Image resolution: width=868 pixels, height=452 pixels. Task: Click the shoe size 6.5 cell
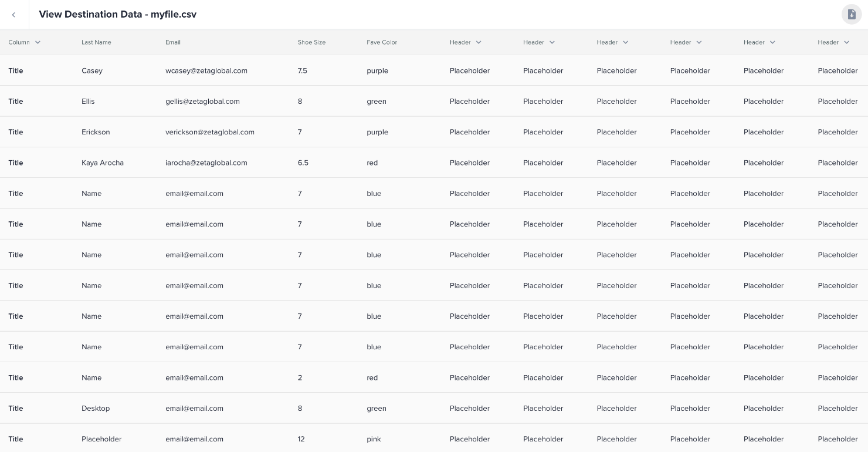coord(303,163)
